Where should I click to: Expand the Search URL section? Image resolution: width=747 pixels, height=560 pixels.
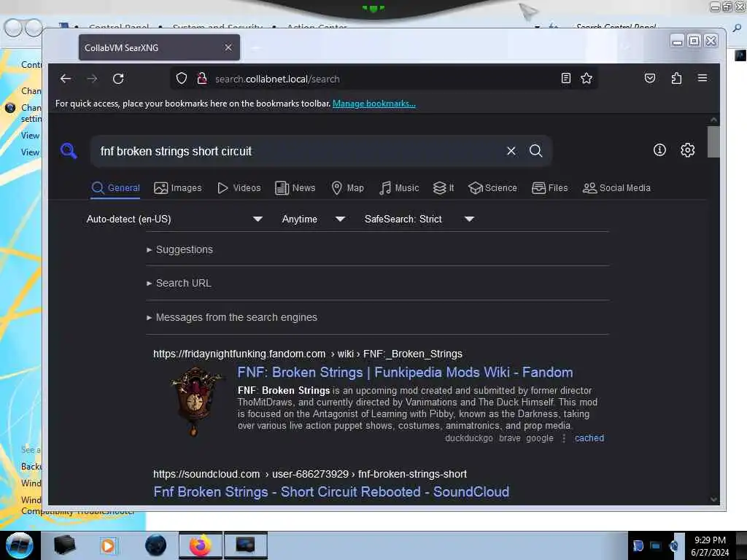(179, 283)
